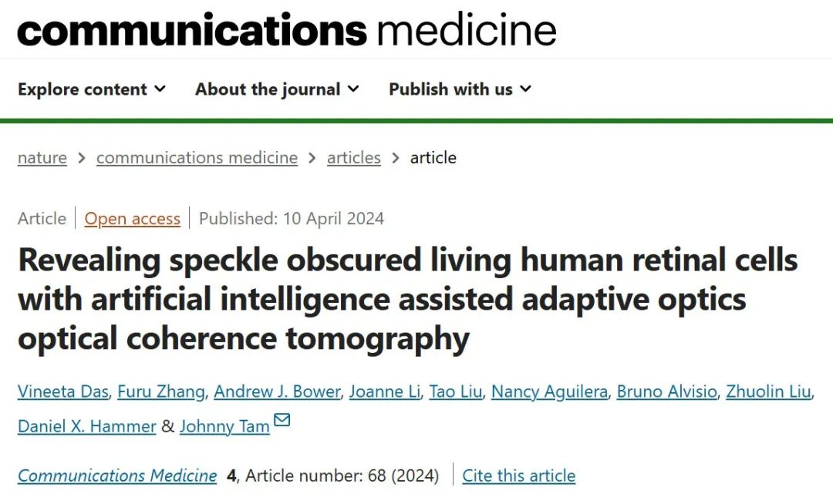Click the corresponding author envelope icon
Image resolution: width=833 pixels, height=504 pixels.
[282, 421]
